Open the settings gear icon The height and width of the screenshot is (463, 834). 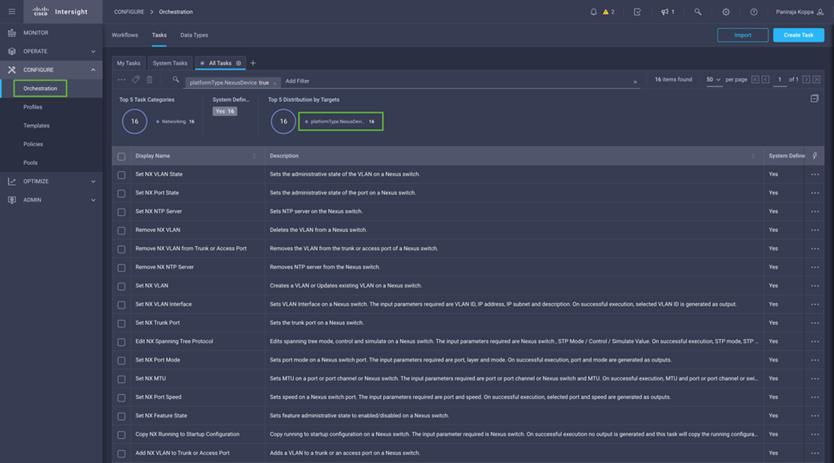coord(725,12)
